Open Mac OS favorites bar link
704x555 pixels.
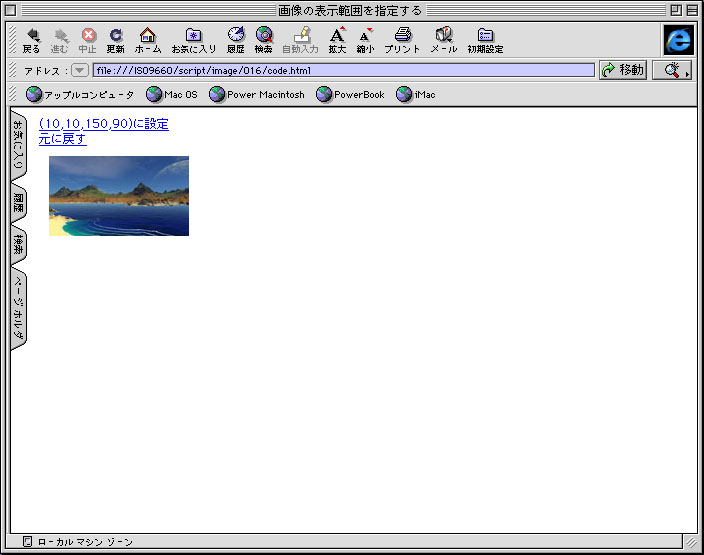pos(172,94)
